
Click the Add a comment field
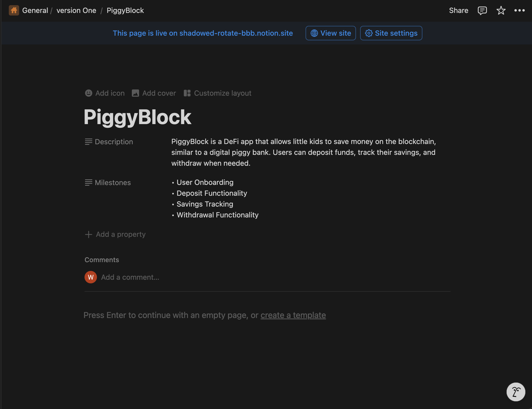pyautogui.click(x=130, y=277)
